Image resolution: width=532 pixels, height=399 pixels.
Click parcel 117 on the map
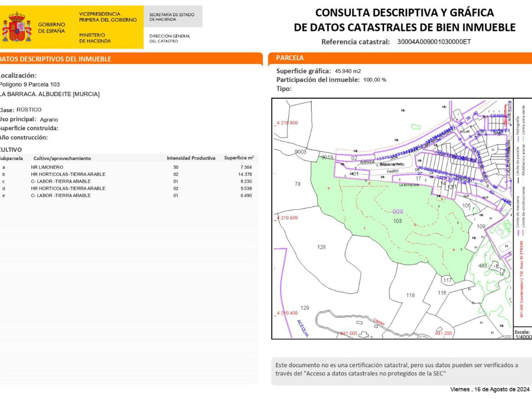[x=447, y=280]
